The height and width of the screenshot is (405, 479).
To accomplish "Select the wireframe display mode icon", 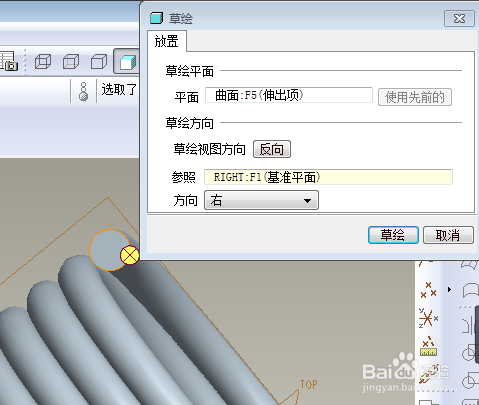I will coord(43,62).
